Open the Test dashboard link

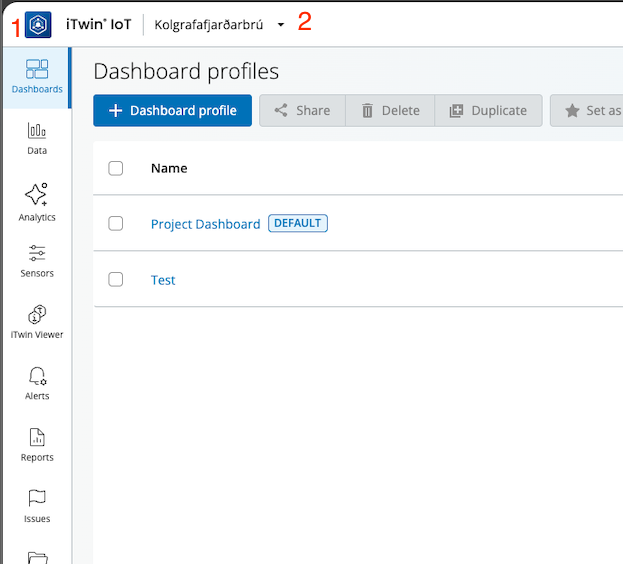pyautogui.click(x=163, y=280)
